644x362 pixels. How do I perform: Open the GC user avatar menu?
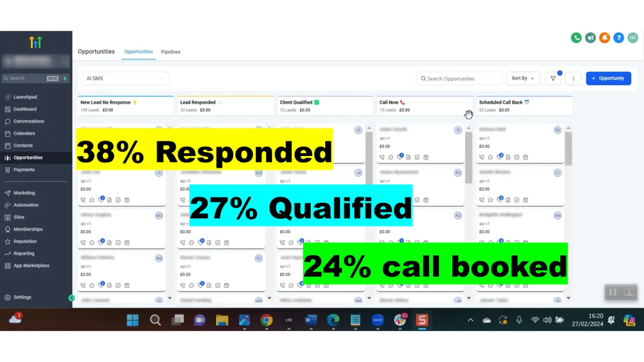633,38
